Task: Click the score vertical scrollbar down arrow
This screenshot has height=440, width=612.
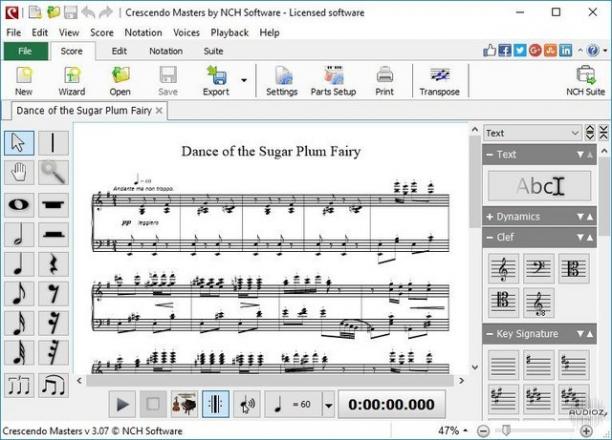Action: [x=475, y=367]
